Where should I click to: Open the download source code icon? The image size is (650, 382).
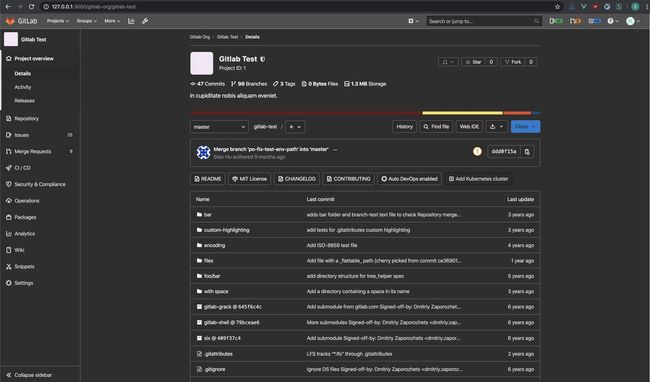[496, 127]
